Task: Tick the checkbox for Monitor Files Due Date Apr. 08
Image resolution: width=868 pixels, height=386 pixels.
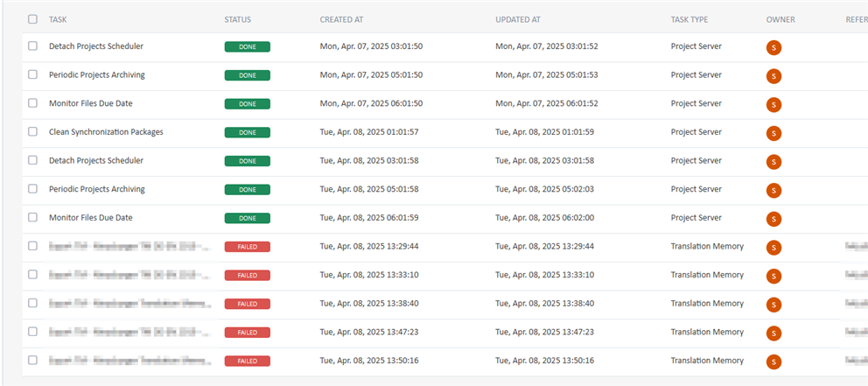Action: point(32,217)
